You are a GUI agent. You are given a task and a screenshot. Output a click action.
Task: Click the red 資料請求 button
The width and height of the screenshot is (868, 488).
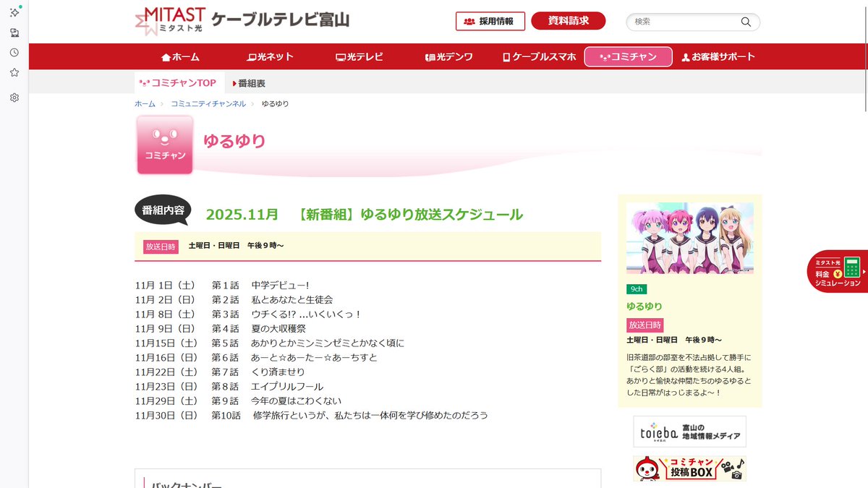[x=569, y=21]
